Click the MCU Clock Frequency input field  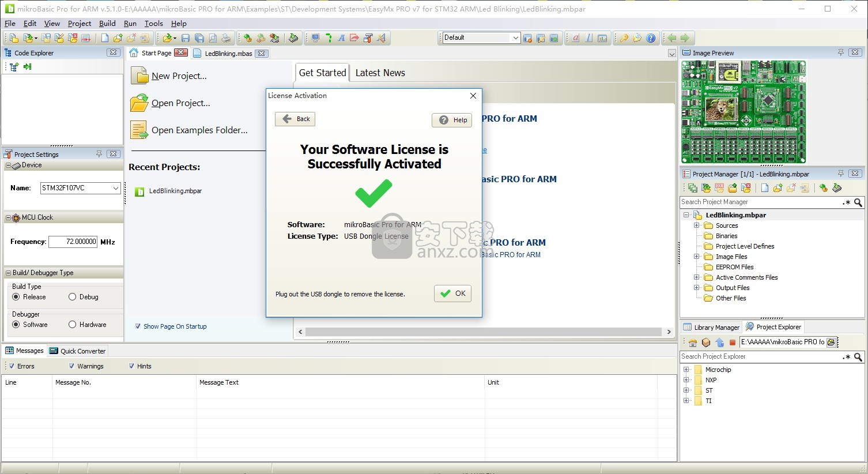point(73,242)
